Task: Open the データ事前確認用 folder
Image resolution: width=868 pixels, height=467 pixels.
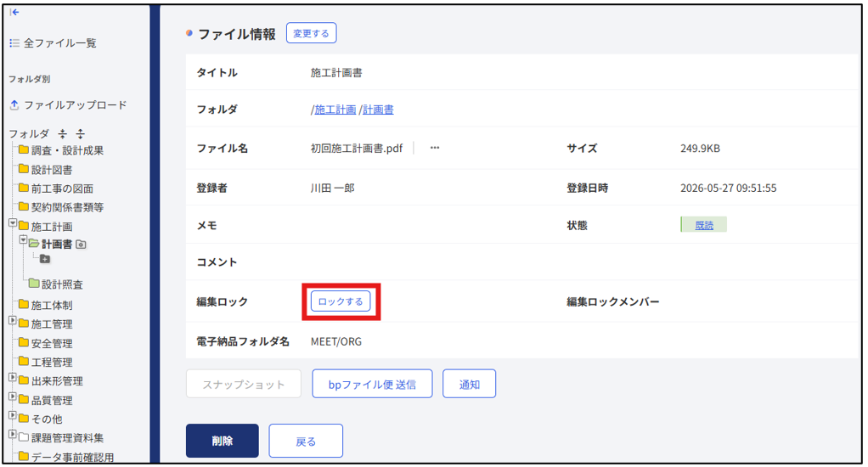Action: 66,457
